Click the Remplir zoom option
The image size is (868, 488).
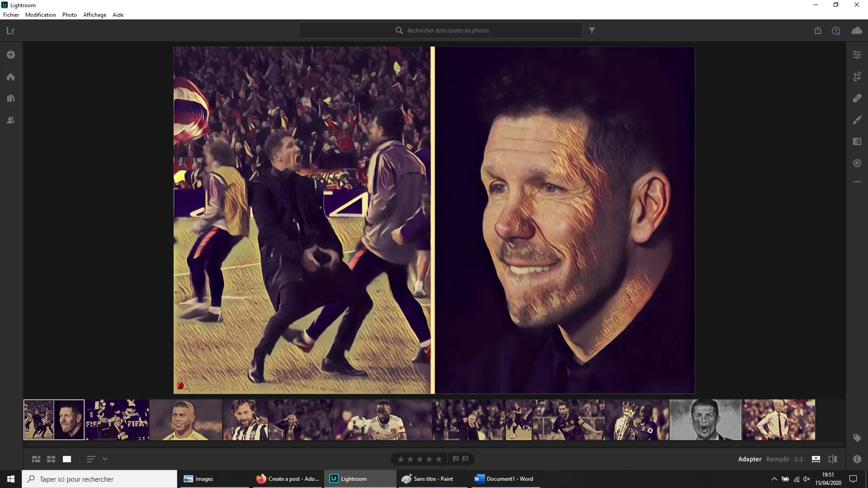(x=778, y=459)
